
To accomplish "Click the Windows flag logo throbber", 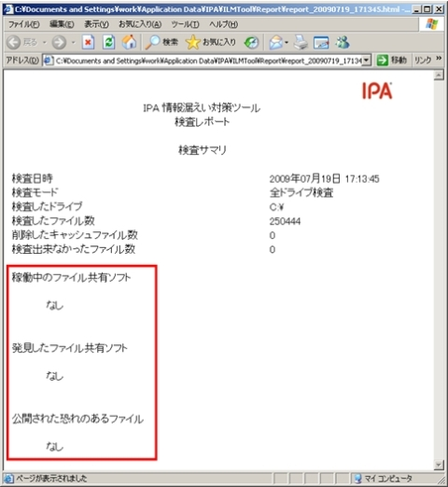I will [432, 24].
